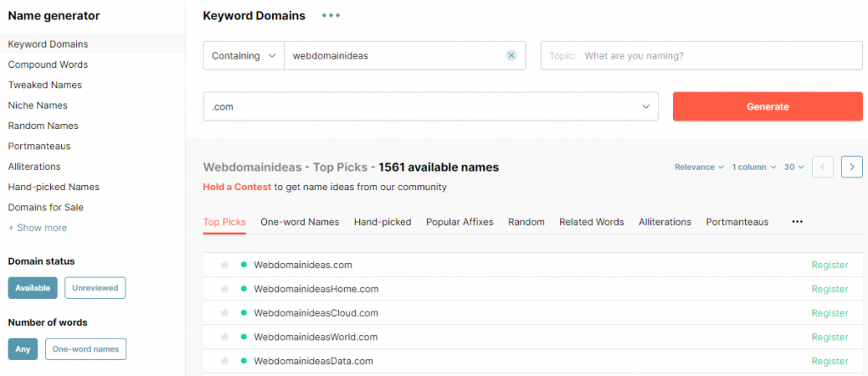Star the Webdomainideas.com result
This screenshot has width=868, height=376.
point(225,265)
